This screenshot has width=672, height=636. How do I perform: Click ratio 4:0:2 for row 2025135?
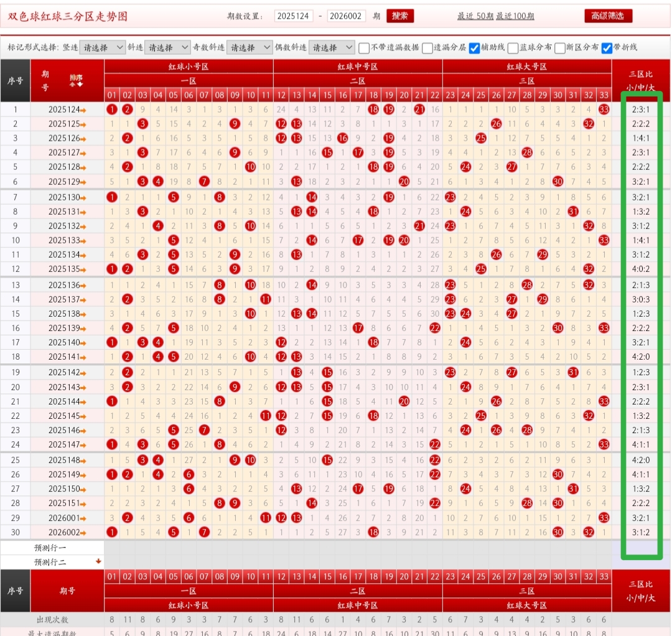pos(641,269)
